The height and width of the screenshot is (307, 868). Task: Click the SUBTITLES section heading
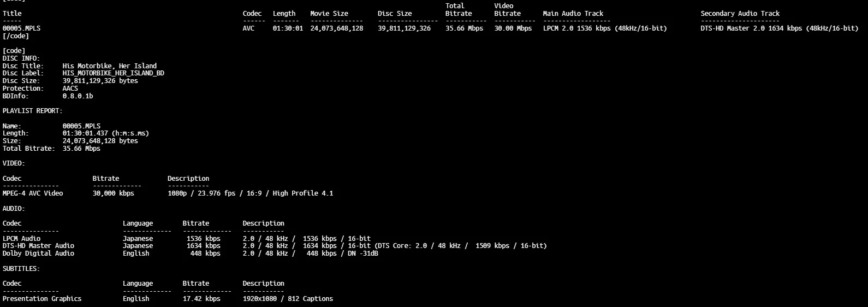click(x=21, y=269)
